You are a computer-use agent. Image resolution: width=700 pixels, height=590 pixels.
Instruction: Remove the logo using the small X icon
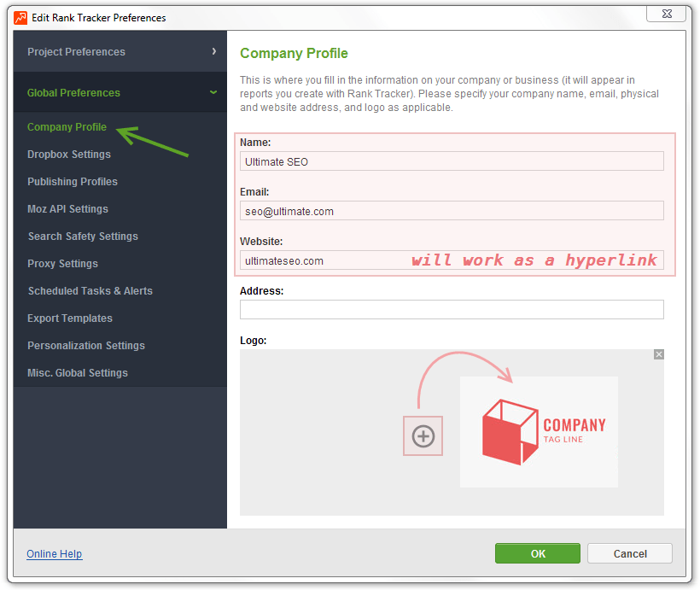[658, 353]
